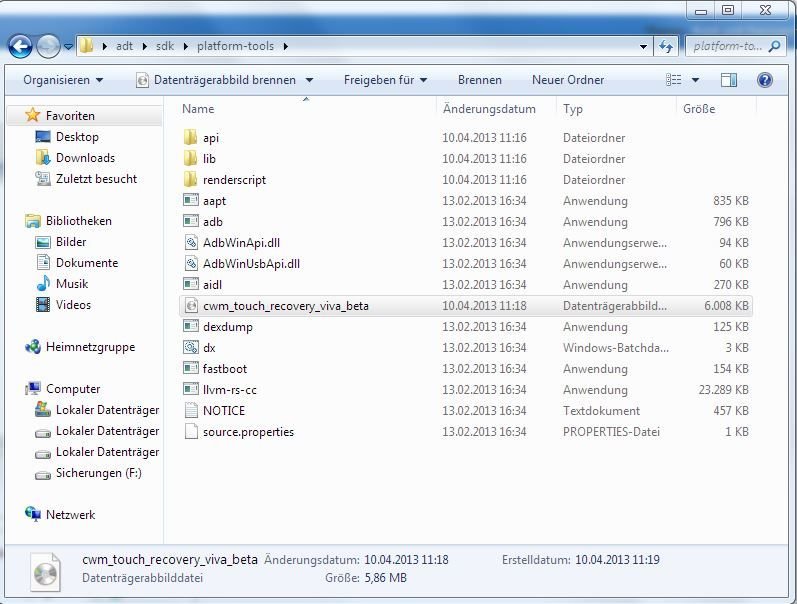Open Help with the question mark icon
Viewport: 797px width, 604px height.
tap(764, 80)
